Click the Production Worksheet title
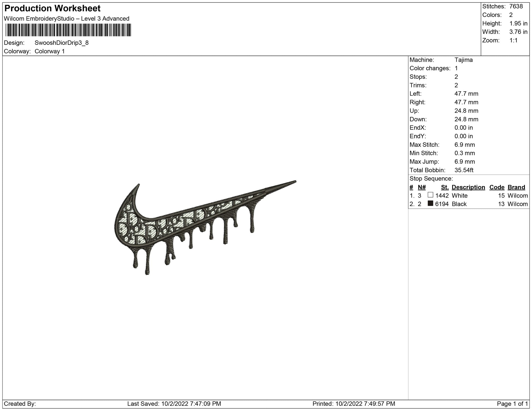The height and width of the screenshot is (409, 532). coord(52,8)
